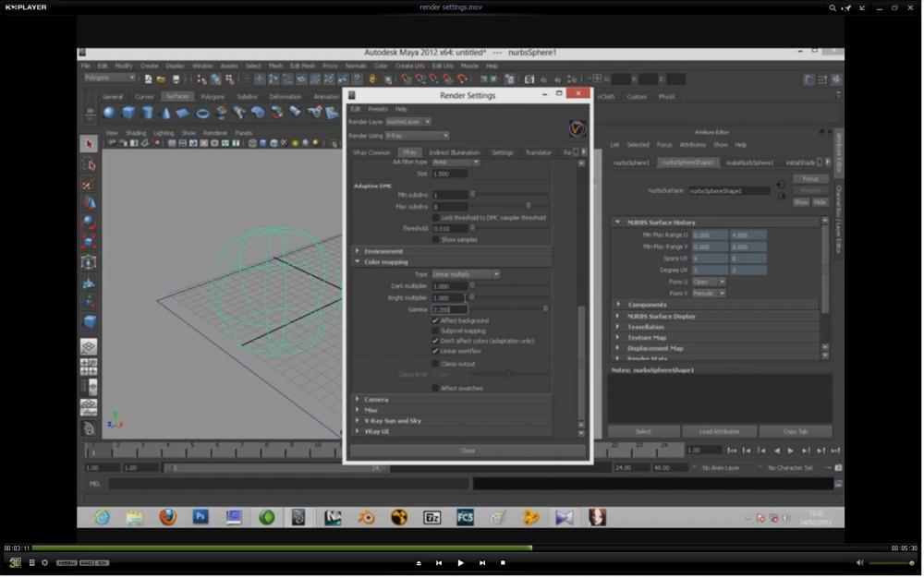Viewport: 924px width, 578px height.
Task: Open the AA filter type dropdown
Action: click(456, 162)
